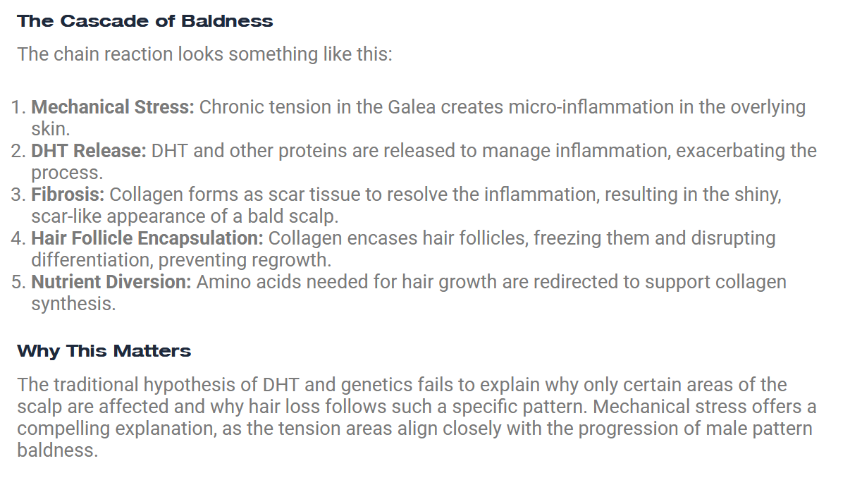Click the bold DHT Release label

click(x=89, y=151)
